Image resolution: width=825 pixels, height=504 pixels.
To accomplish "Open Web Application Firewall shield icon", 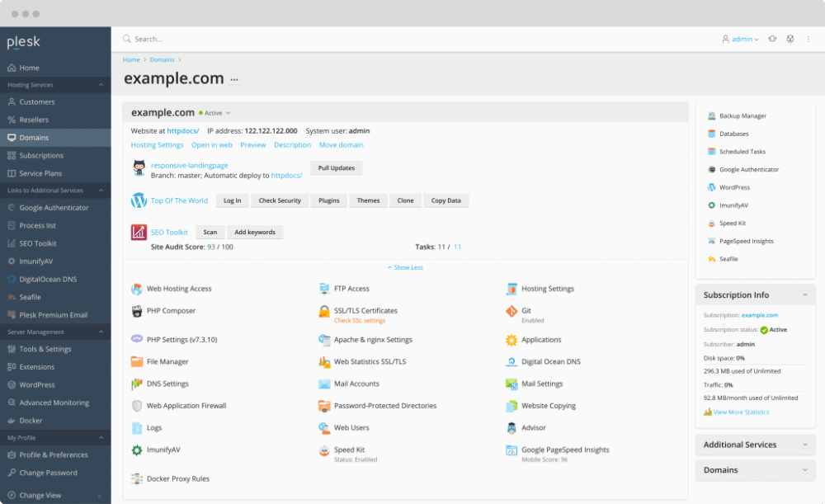I will (137, 406).
